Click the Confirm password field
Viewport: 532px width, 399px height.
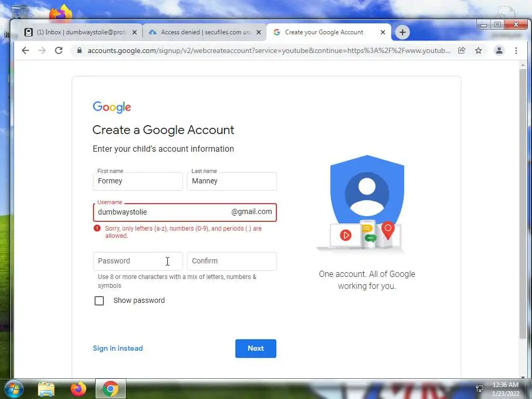tap(232, 261)
